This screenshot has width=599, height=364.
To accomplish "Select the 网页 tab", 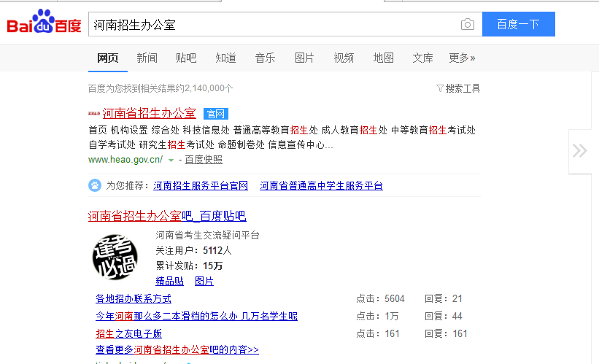I will click(108, 58).
